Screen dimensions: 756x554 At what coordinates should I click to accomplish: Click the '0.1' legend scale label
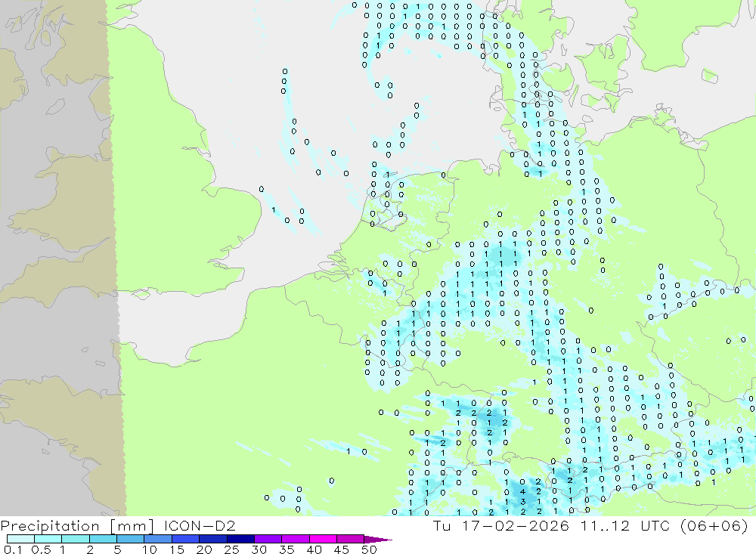13,549
